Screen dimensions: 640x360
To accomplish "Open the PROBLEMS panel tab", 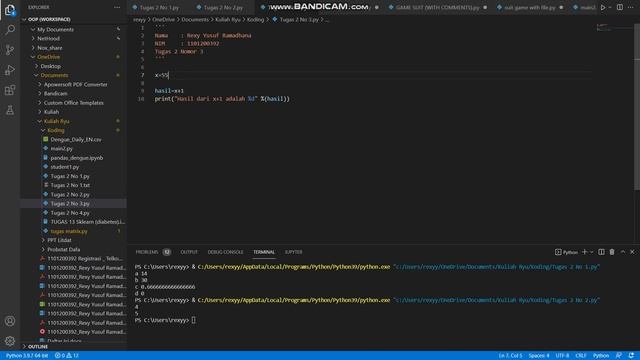I will [153, 252].
